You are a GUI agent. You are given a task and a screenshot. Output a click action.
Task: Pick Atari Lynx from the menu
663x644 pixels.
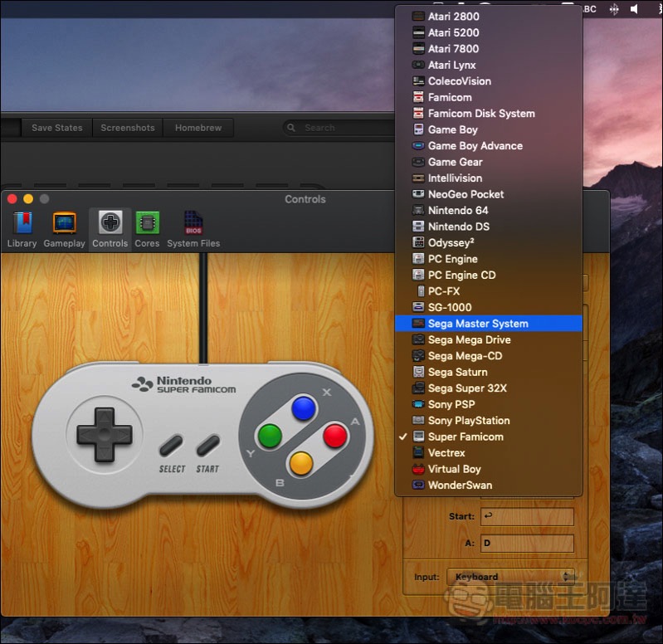click(489, 65)
